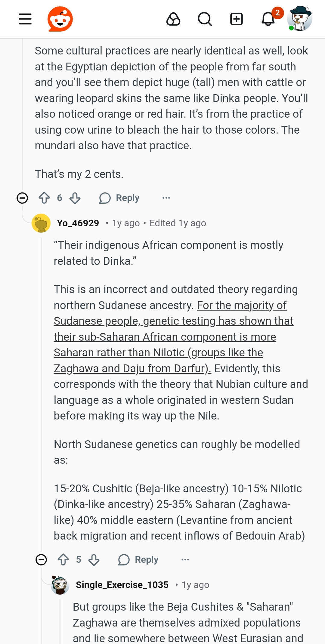The width and height of the screenshot is (325, 644).
Task: Open notifications bell with 2 alerts
Action: tap(267, 19)
